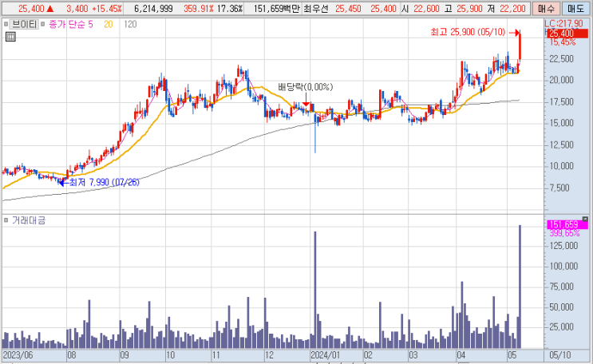Click the 최고 25,900 (05/10) annotation
Screen dimensions: 593x364
click(468, 32)
